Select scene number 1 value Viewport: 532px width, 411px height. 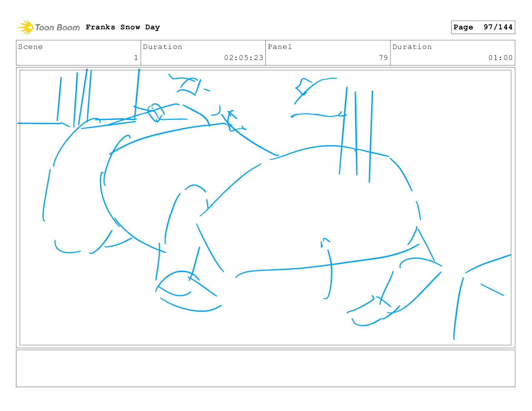pos(136,58)
